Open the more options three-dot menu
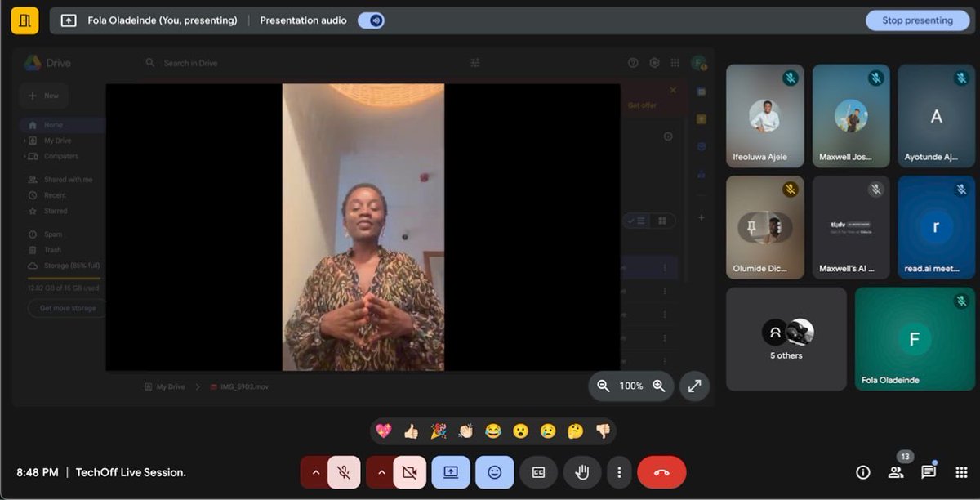Screen dimensions: 980x500 point(618,471)
